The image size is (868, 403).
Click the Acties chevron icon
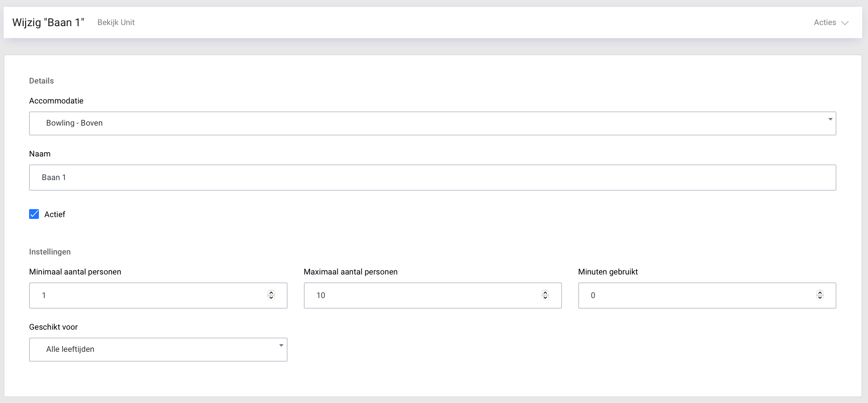(845, 23)
